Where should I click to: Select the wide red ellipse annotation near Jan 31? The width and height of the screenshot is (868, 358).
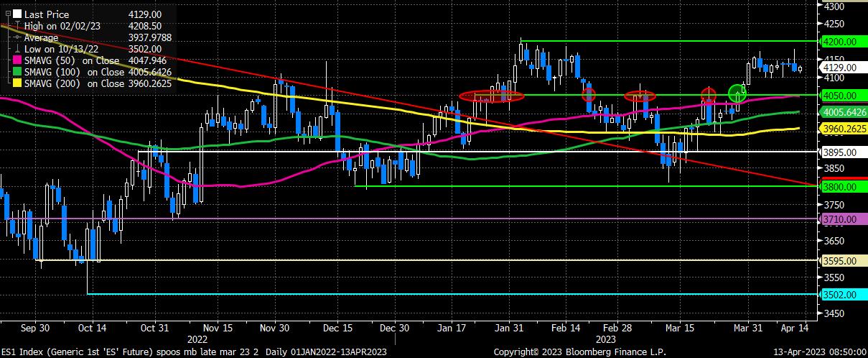[x=491, y=96]
